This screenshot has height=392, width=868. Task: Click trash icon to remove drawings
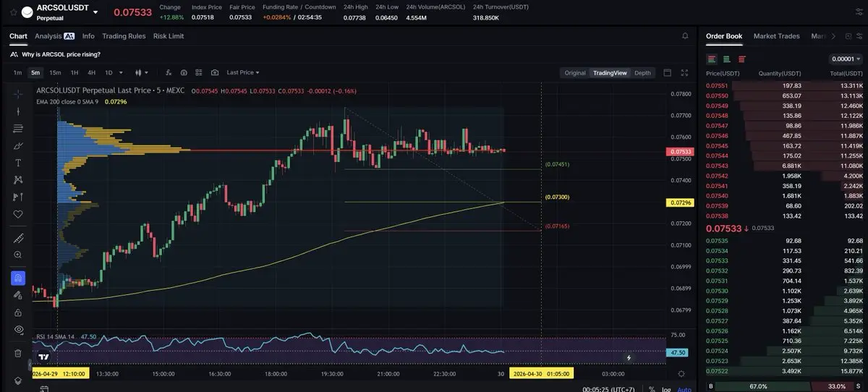18,353
